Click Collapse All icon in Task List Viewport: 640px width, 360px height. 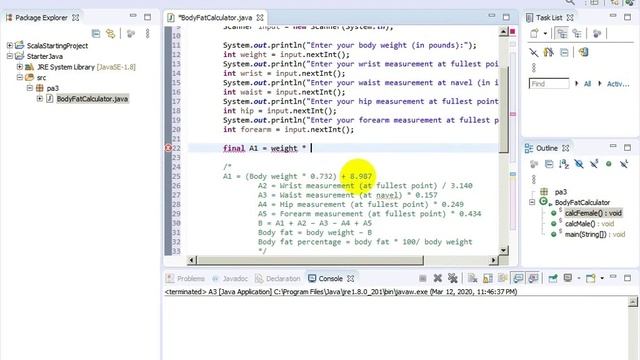[x=564, y=52]
